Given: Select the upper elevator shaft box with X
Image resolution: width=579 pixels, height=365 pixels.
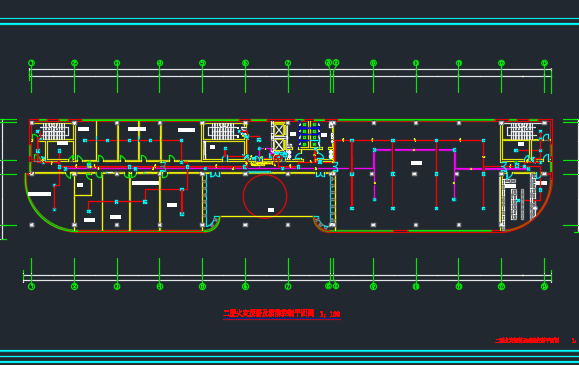Looking at the screenshot, I should click(279, 130).
